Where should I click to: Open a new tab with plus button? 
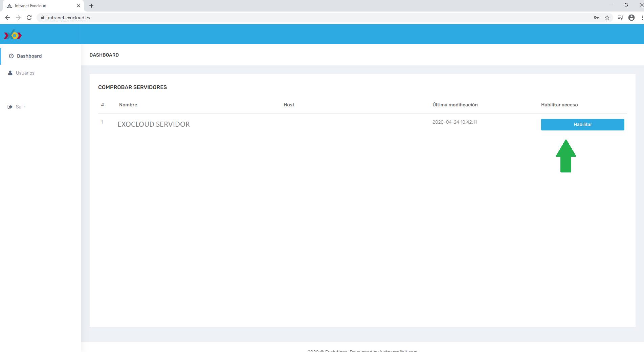(x=91, y=6)
